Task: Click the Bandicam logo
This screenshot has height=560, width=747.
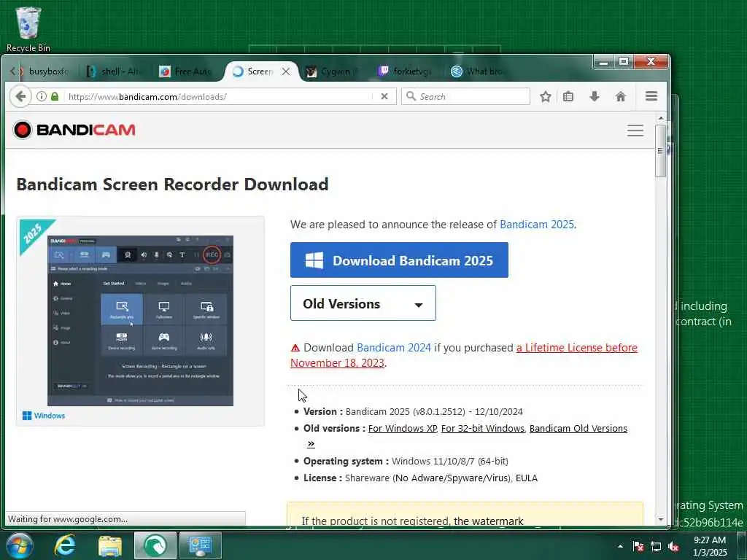Action: (74, 130)
